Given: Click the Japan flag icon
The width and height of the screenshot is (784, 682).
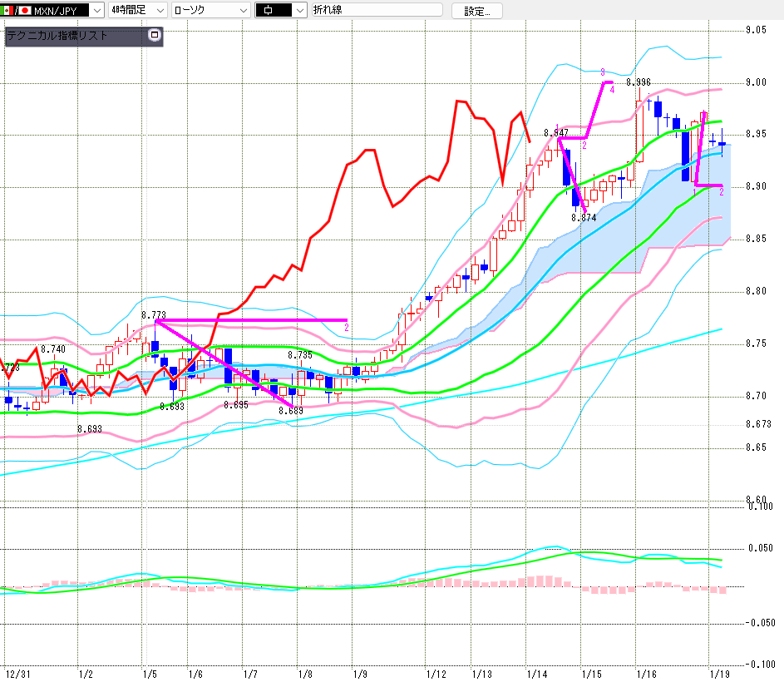Looking at the screenshot, I should pyautogui.click(x=24, y=11).
